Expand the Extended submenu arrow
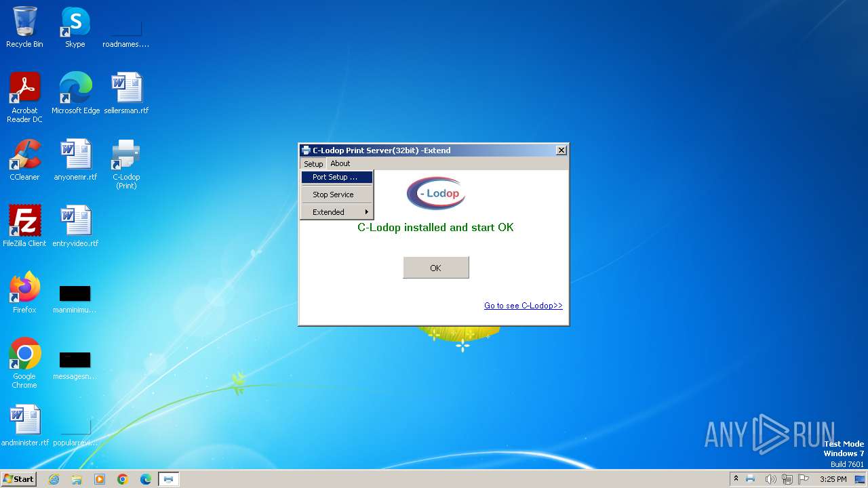 point(366,212)
